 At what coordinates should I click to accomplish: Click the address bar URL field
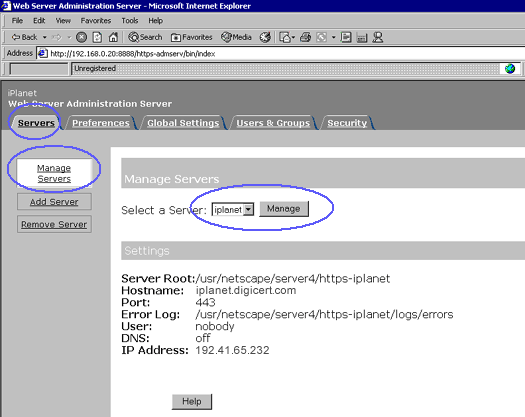pyautogui.click(x=285, y=54)
